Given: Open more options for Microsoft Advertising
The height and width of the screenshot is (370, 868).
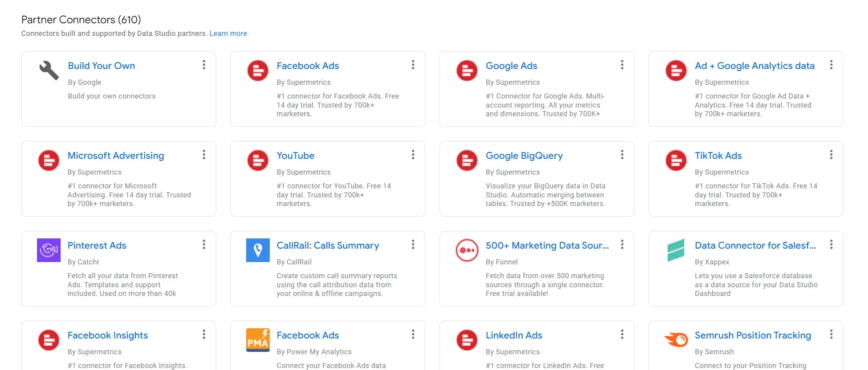Looking at the screenshot, I should 204,154.
